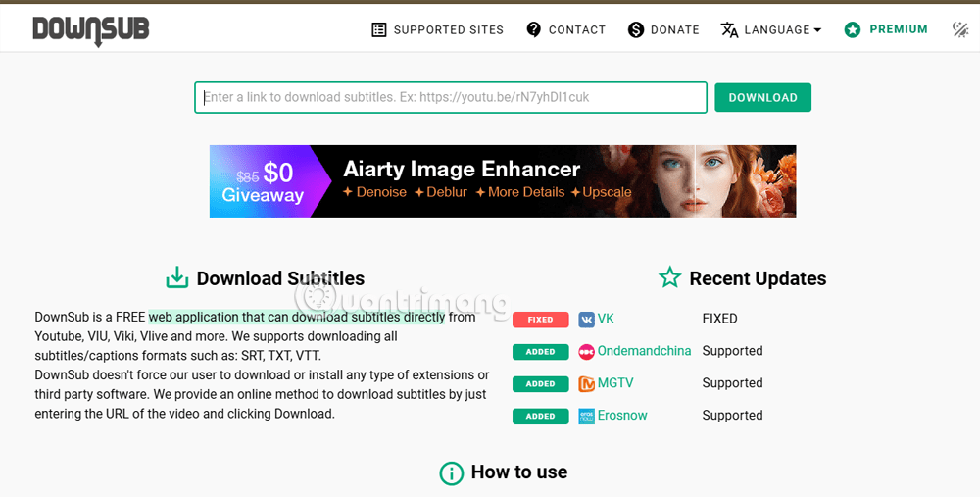Image resolution: width=980 pixels, height=497 pixels.
Task: Click the Erosnow site icon
Action: pos(586,416)
